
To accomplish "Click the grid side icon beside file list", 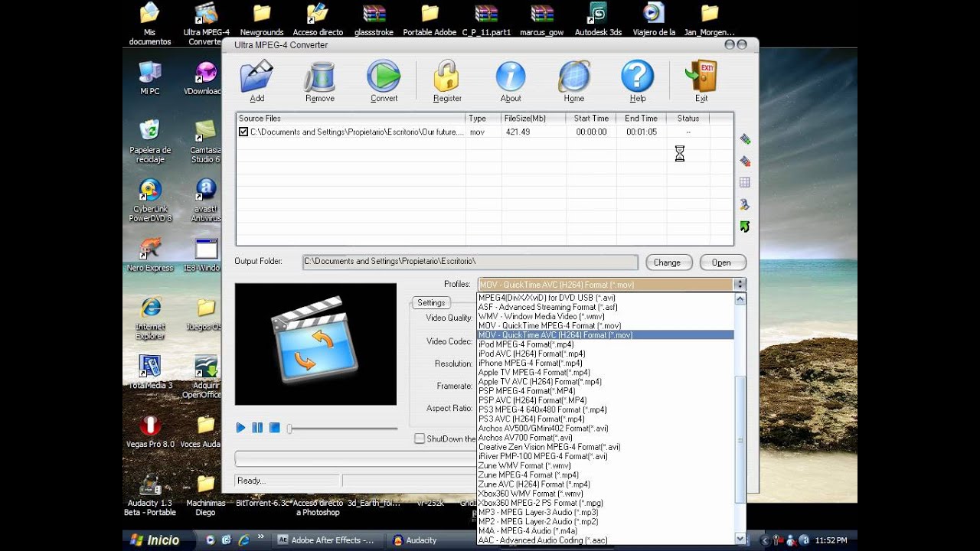I will click(x=744, y=183).
